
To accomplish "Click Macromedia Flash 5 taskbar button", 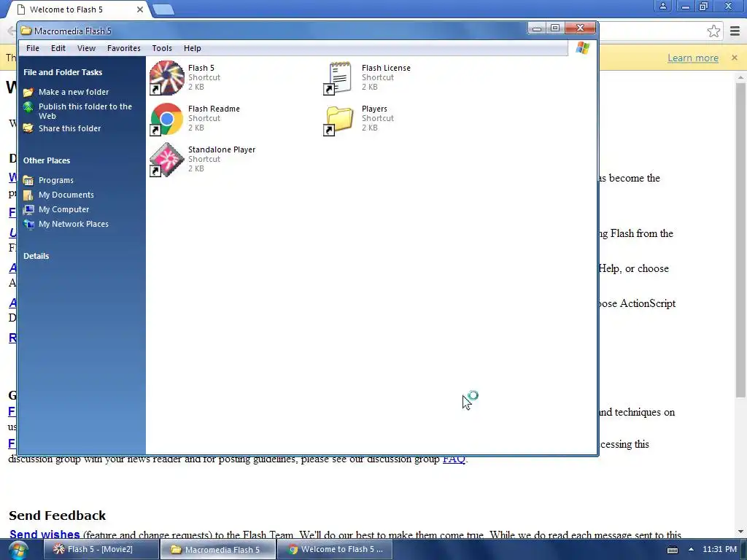I will tap(217, 550).
